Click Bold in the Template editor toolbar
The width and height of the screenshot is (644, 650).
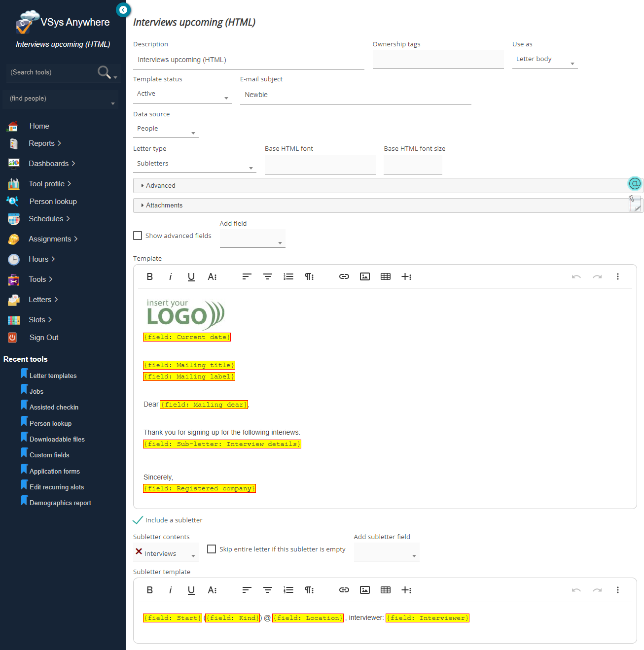tap(150, 277)
